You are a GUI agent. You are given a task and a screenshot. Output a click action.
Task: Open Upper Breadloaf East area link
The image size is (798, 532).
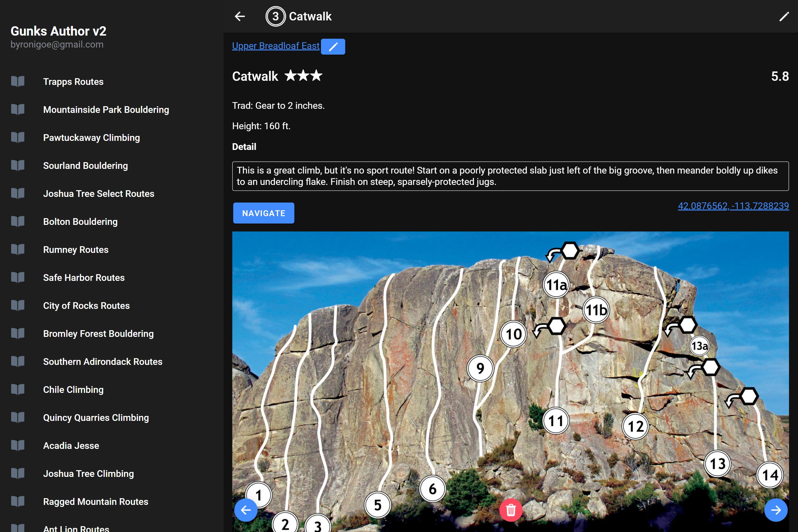point(276,46)
